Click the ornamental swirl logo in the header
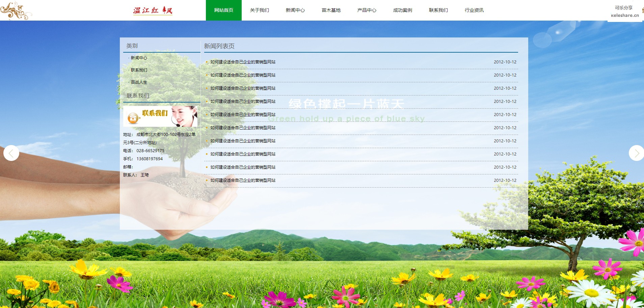 [16, 10]
